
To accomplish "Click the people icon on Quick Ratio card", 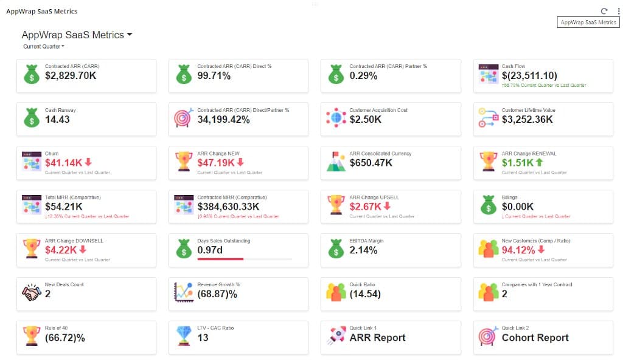I will [336, 292].
